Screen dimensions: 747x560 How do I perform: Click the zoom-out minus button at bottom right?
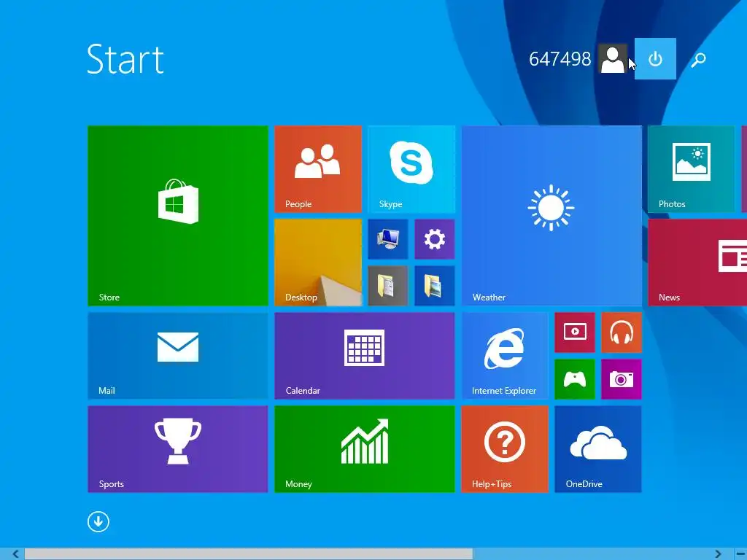point(741,554)
